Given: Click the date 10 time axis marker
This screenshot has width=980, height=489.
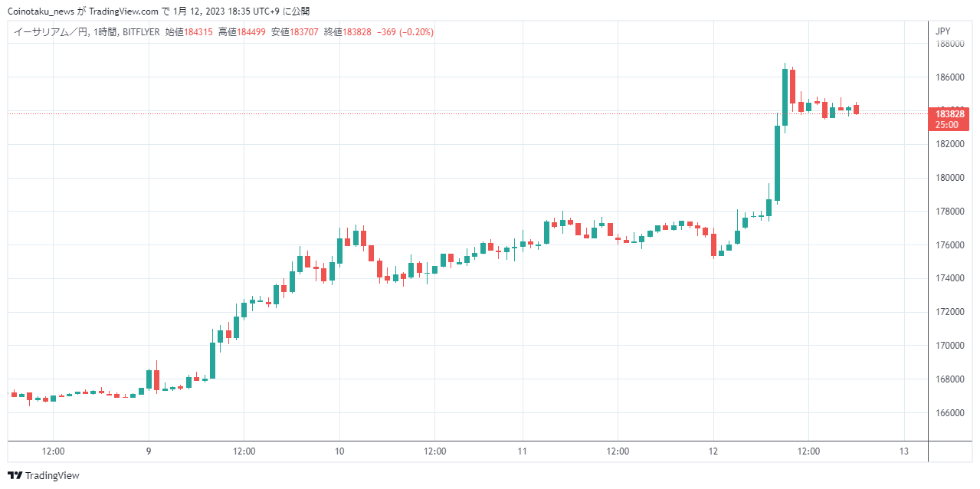Looking at the screenshot, I should [x=339, y=451].
